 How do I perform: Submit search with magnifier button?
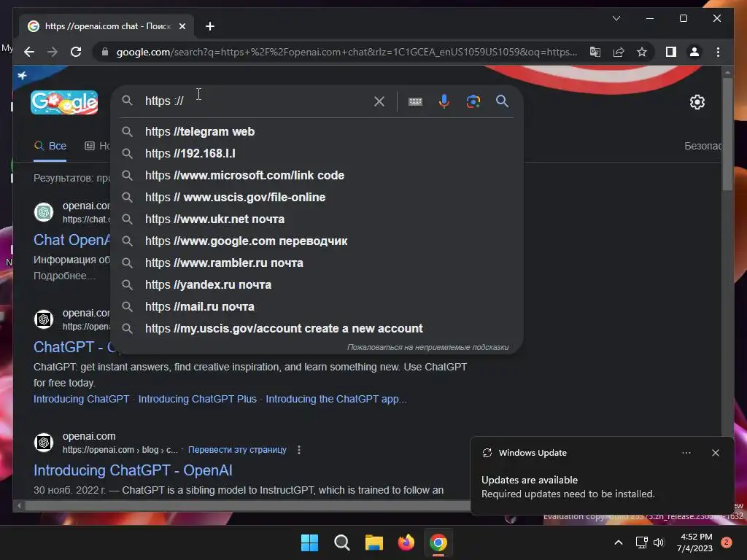[502, 101]
